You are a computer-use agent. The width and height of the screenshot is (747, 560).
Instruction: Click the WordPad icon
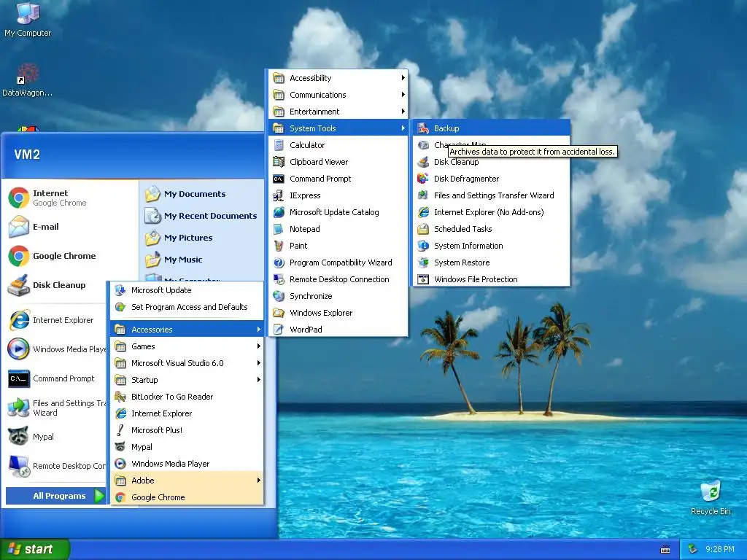[279, 330]
